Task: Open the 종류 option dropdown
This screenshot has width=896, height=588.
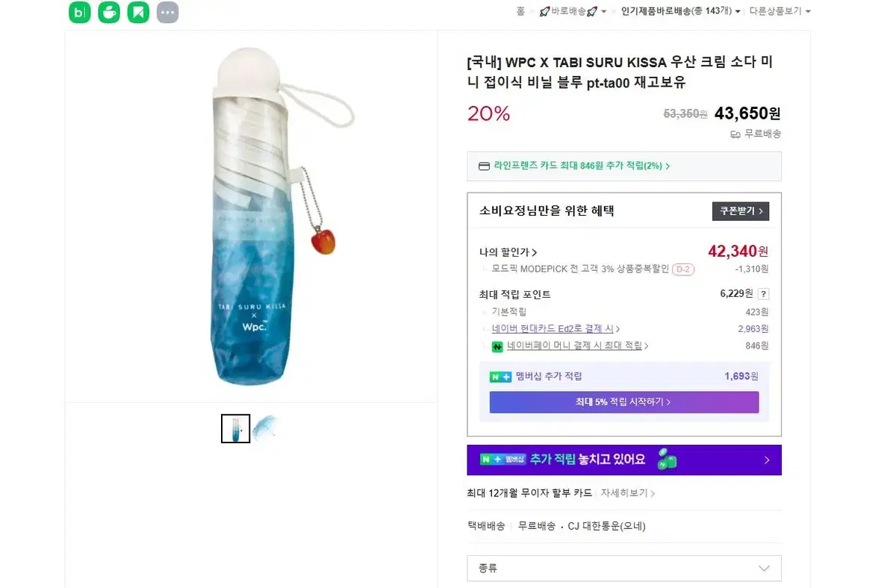Action: point(623,569)
